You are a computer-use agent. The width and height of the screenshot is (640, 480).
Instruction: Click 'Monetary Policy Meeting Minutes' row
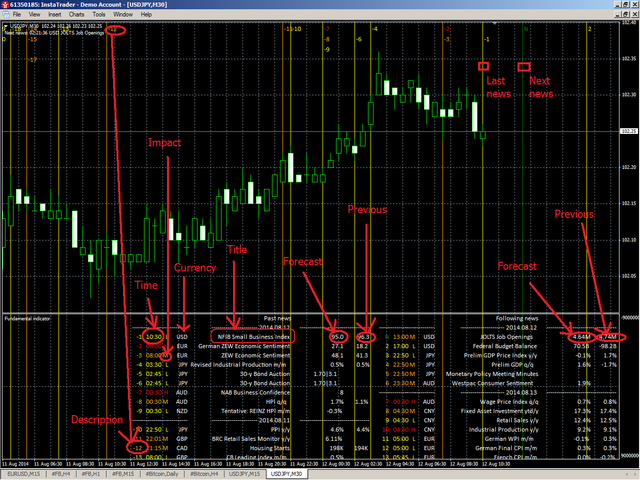coord(492,374)
